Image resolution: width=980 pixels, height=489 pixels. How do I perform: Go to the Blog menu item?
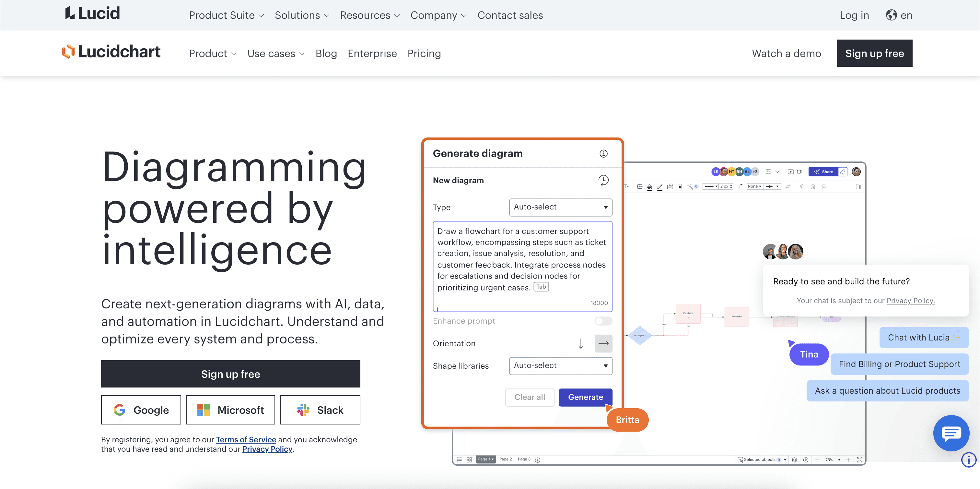(x=326, y=53)
